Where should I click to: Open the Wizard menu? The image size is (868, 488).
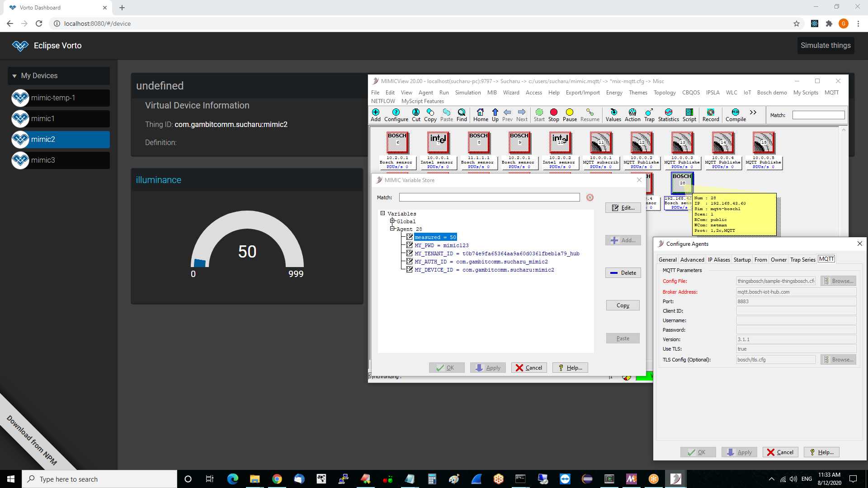coord(511,93)
